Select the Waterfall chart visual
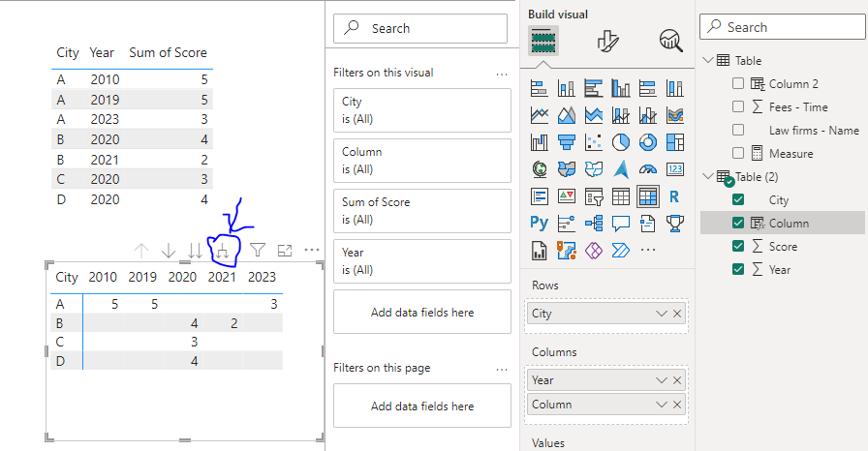This screenshot has height=451, width=868. pyautogui.click(x=539, y=142)
